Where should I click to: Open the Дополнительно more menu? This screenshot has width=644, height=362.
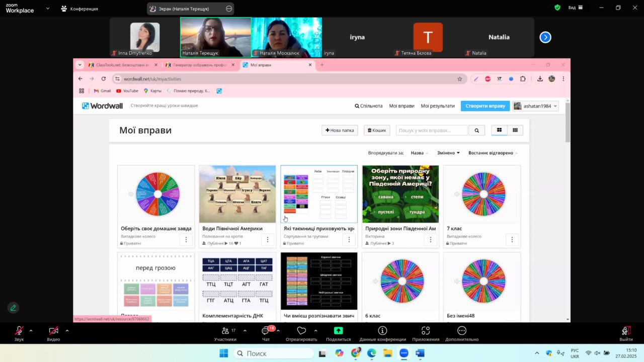point(462,333)
